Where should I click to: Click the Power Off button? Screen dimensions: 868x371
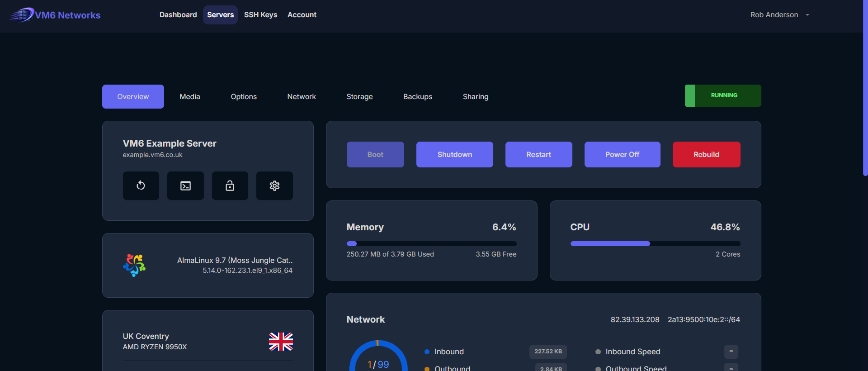(622, 154)
